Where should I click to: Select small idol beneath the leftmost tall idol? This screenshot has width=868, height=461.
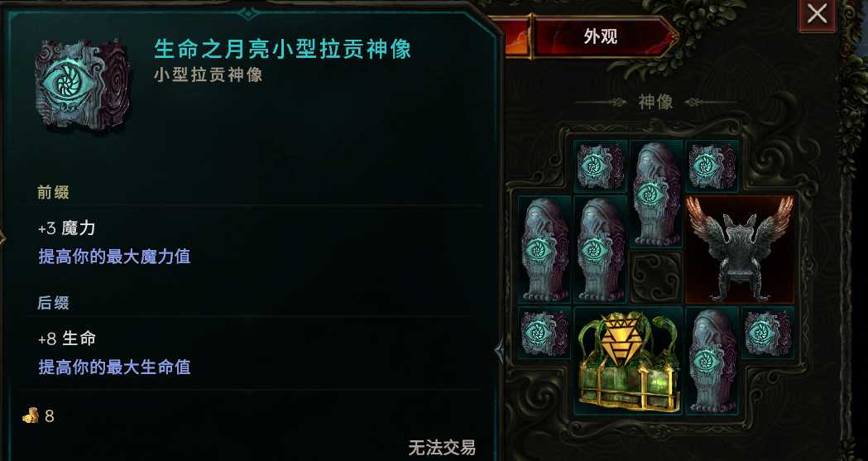[x=545, y=334]
